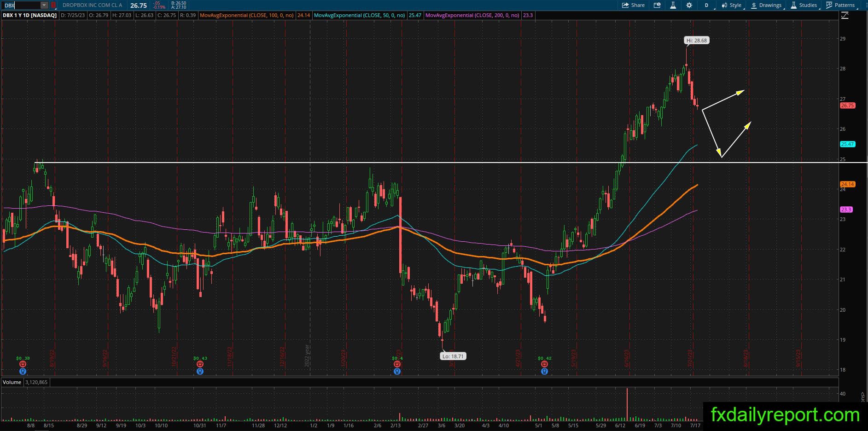Click the date readout D: 7/25/23
The image size is (868, 431).
pyautogui.click(x=73, y=15)
